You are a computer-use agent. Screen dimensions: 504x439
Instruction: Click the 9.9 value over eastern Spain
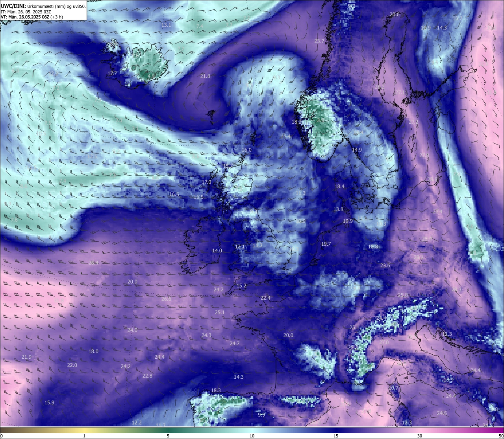click(x=261, y=415)
